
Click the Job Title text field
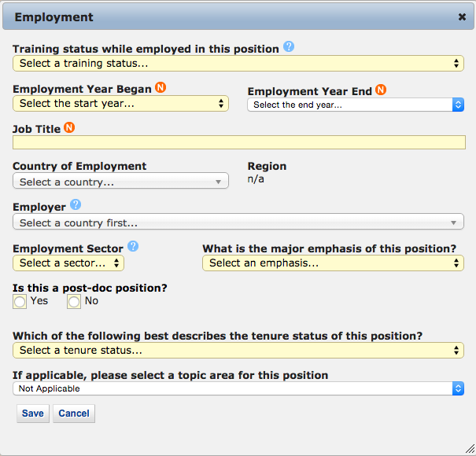pos(238,142)
